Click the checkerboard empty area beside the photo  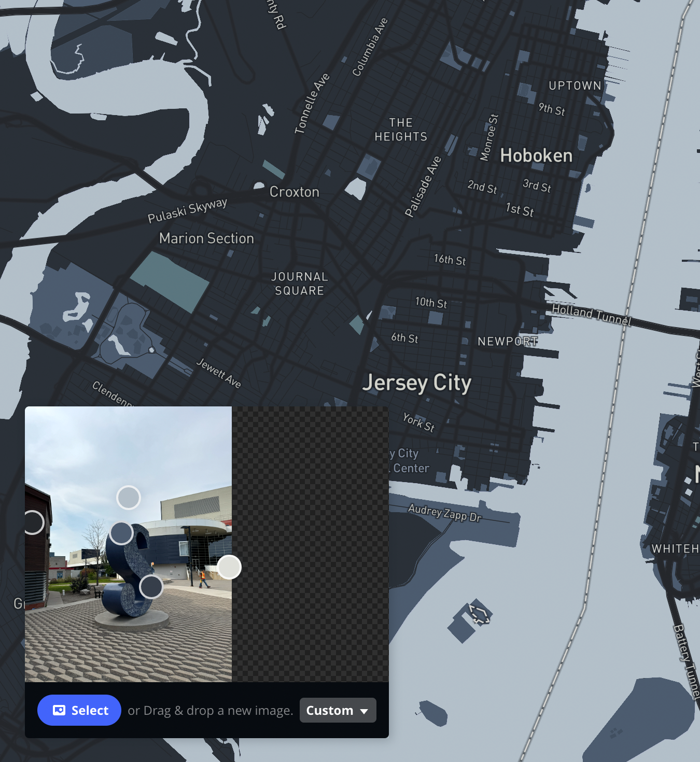[311, 544]
